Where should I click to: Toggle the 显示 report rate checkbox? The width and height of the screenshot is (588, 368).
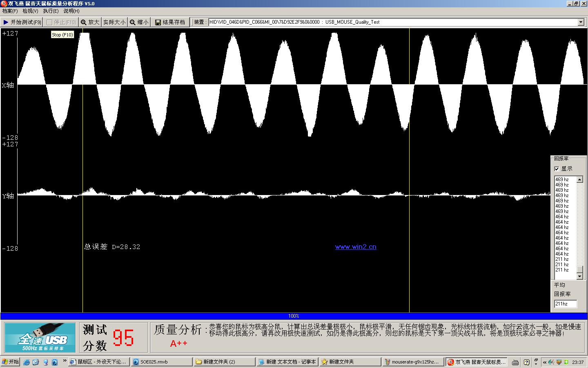[x=557, y=169]
